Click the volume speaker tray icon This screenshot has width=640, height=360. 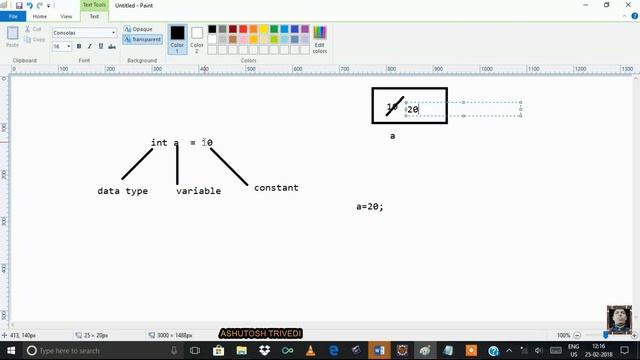tap(539, 351)
